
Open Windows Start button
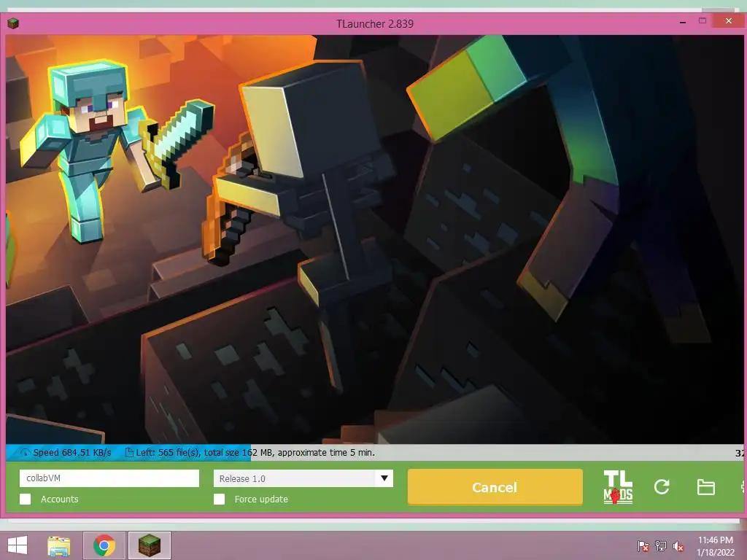[18, 545]
